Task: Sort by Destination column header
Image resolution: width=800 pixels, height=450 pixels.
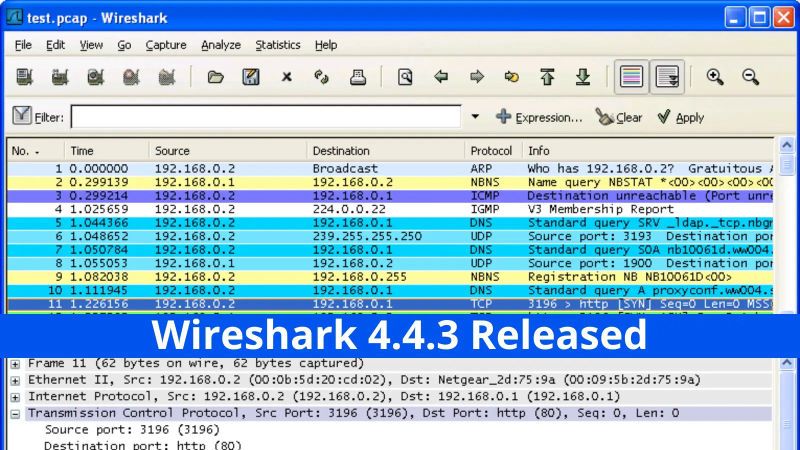Action: (x=386, y=151)
